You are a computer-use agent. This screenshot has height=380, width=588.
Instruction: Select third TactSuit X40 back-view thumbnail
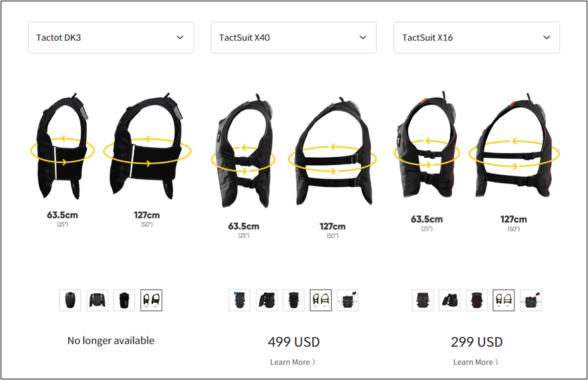pos(293,300)
